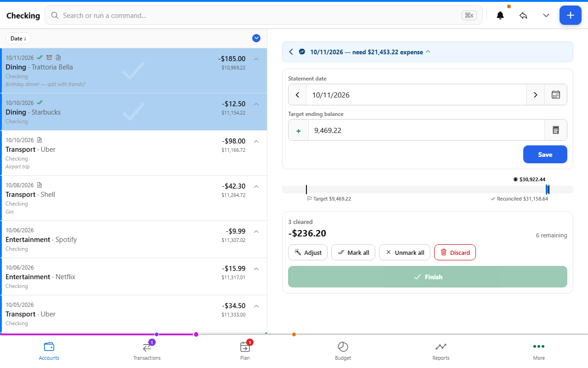Open the statement date calendar picker
Screen dimensions: 588x368
click(556, 95)
